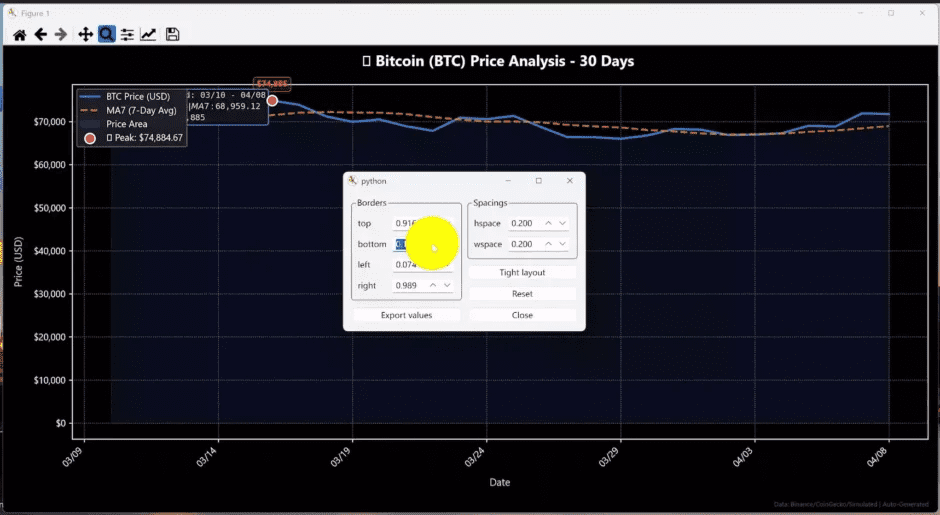The height and width of the screenshot is (515, 940).
Task: Save the figure using the floppy disk icon
Action: tap(173, 35)
